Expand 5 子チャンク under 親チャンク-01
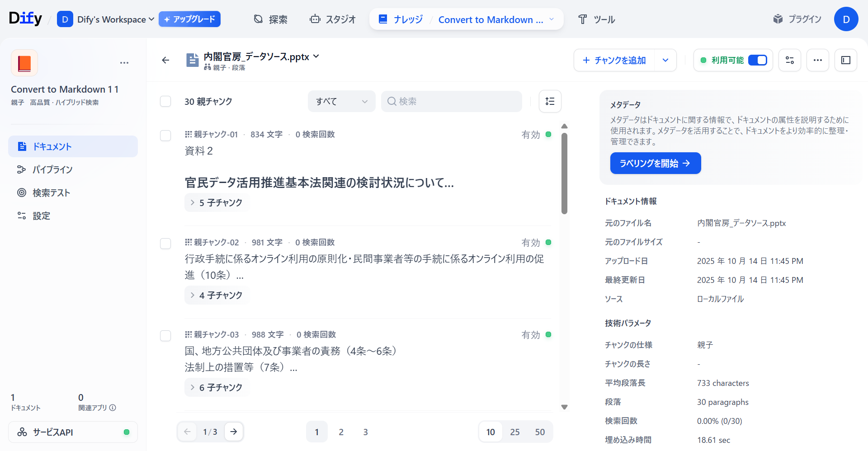This screenshot has height=451, width=868. (x=217, y=202)
